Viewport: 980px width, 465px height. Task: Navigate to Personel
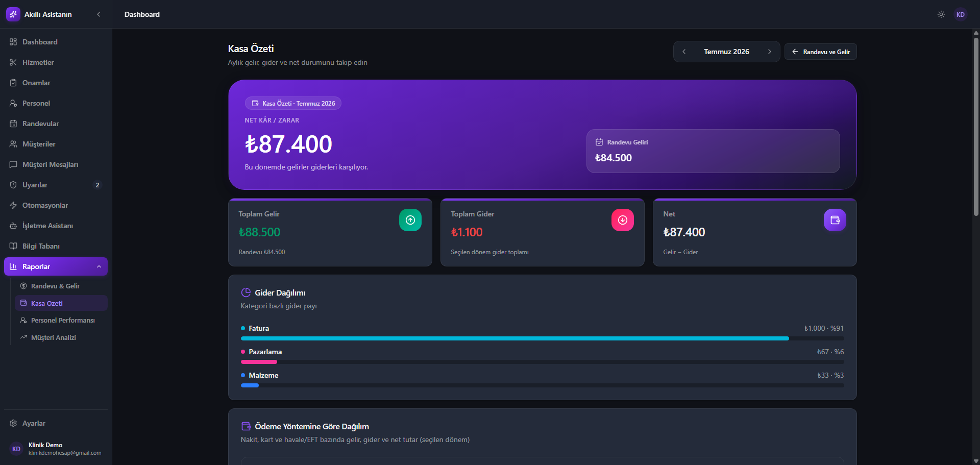tap(56, 103)
